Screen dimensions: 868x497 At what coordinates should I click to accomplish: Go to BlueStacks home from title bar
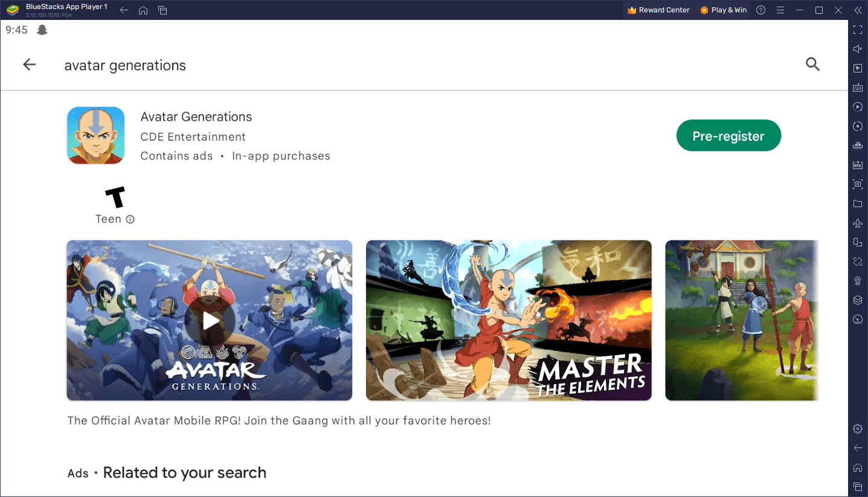[x=143, y=10]
